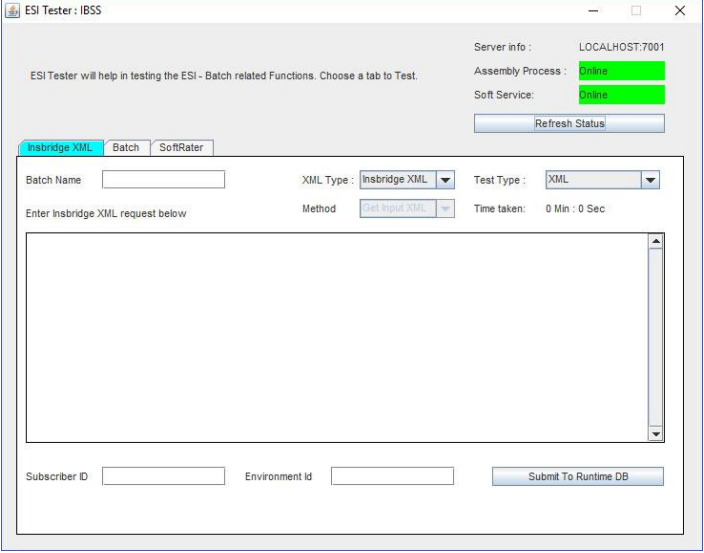704x553 pixels.
Task: Click the disabled maximize window button
Action: 636,10
